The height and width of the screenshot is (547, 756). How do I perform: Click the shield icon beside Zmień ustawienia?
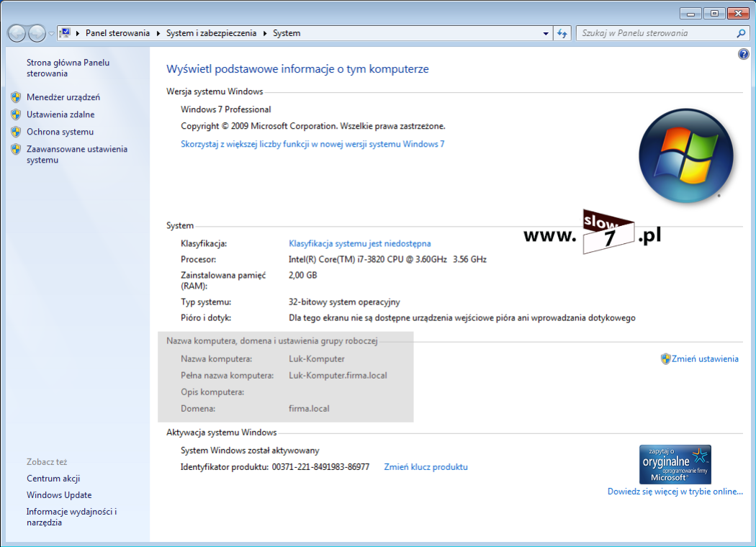pos(666,359)
